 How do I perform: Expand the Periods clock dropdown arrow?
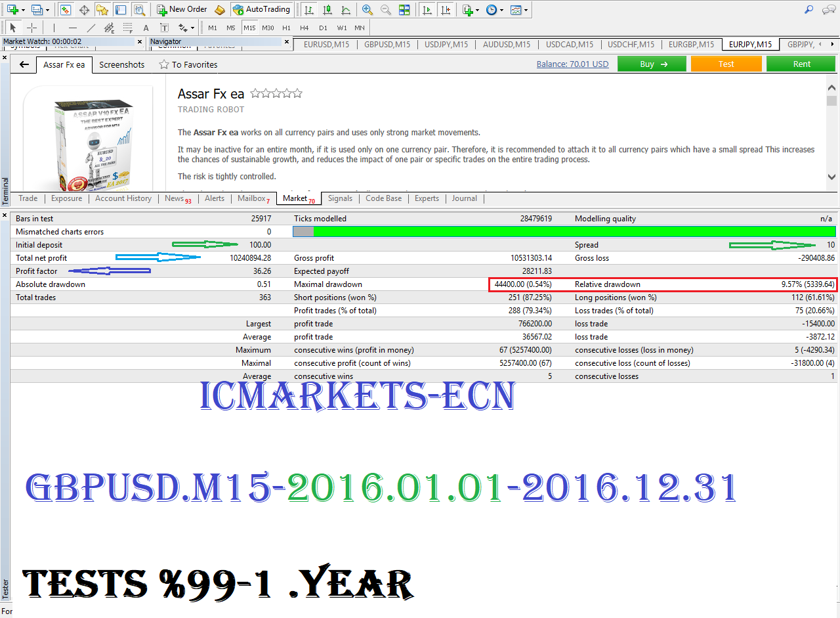pyautogui.click(x=501, y=10)
